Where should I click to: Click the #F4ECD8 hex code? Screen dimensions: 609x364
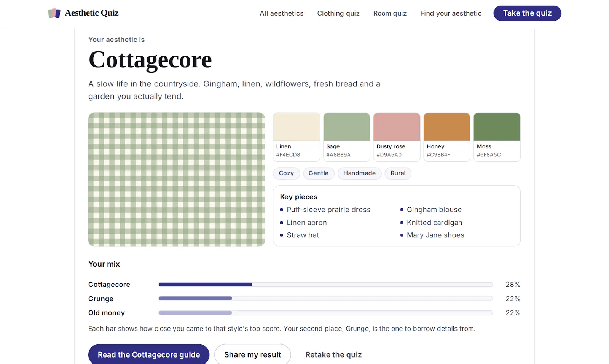[288, 155]
